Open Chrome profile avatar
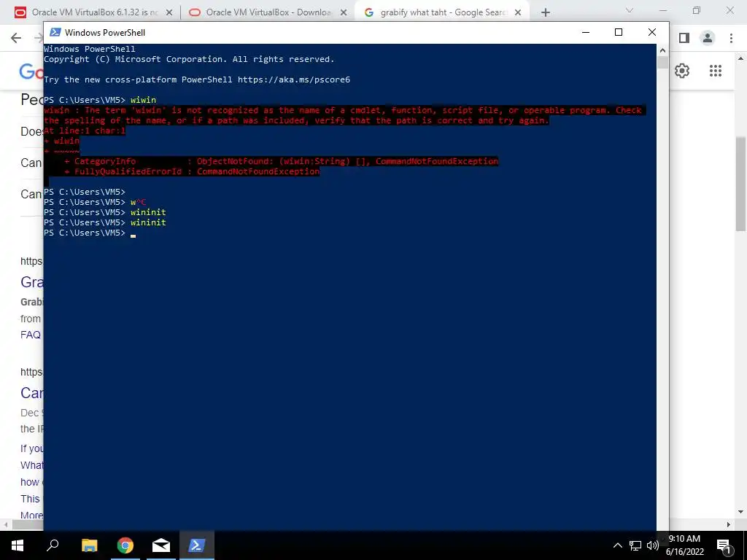Screen dimensions: 747x560 point(708,38)
